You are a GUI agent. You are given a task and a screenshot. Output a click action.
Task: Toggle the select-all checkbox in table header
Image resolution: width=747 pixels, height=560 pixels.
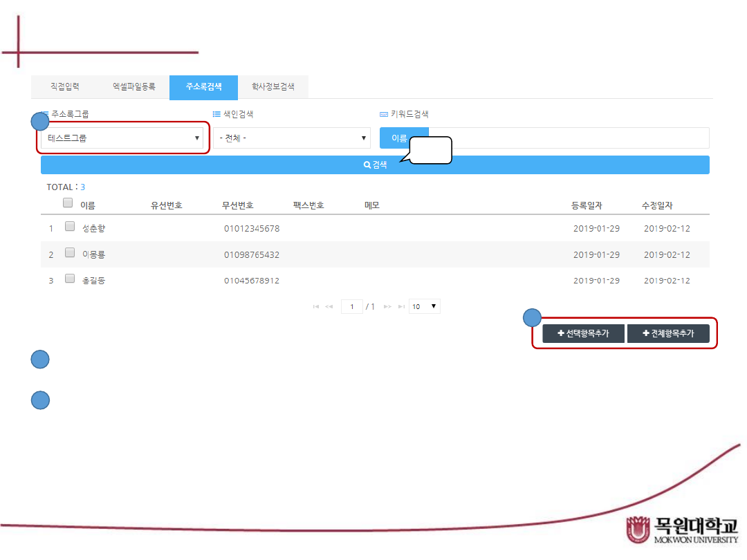pyautogui.click(x=68, y=203)
